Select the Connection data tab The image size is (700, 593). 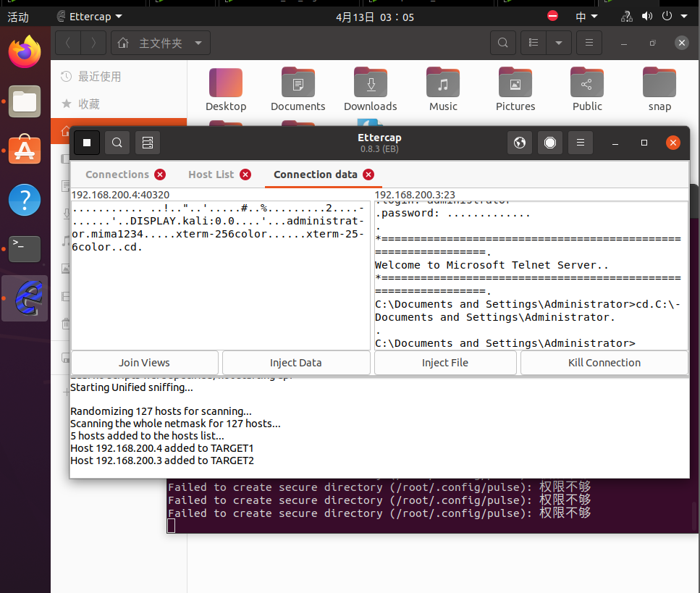pyautogui.click(x=315, y=174)
